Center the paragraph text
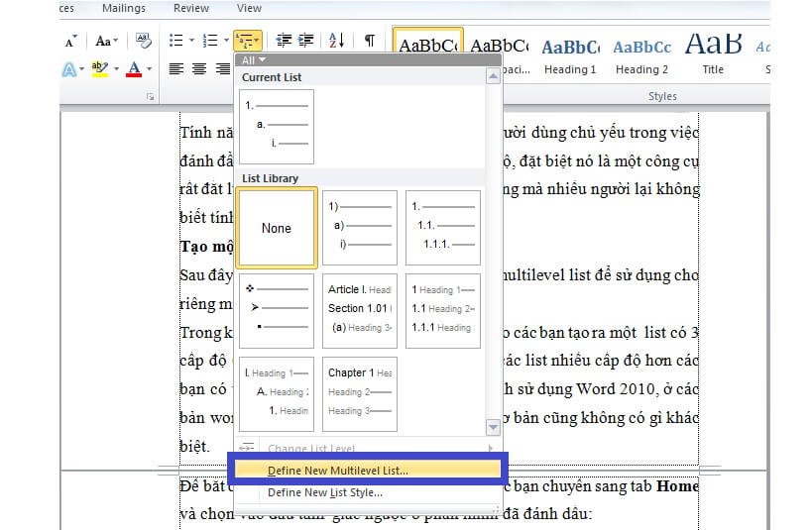The width and height of the screenshot is (812, 530). (x=199, y=68)
